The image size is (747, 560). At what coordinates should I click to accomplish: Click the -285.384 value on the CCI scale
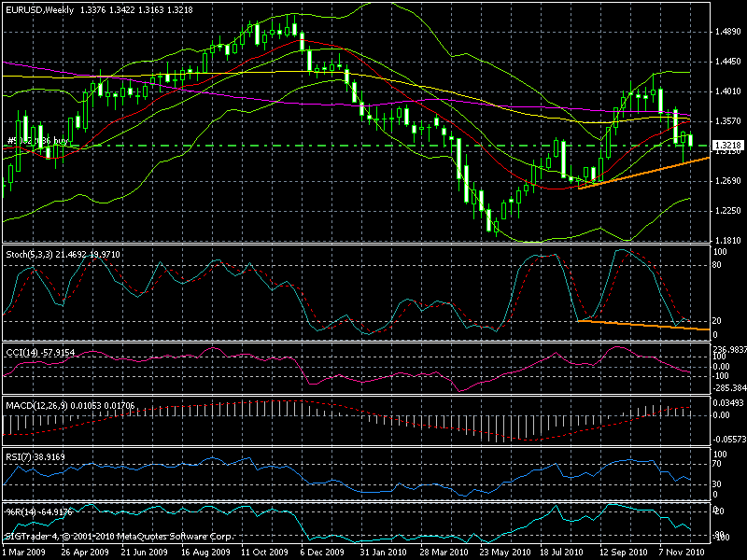tap(729, 388)
